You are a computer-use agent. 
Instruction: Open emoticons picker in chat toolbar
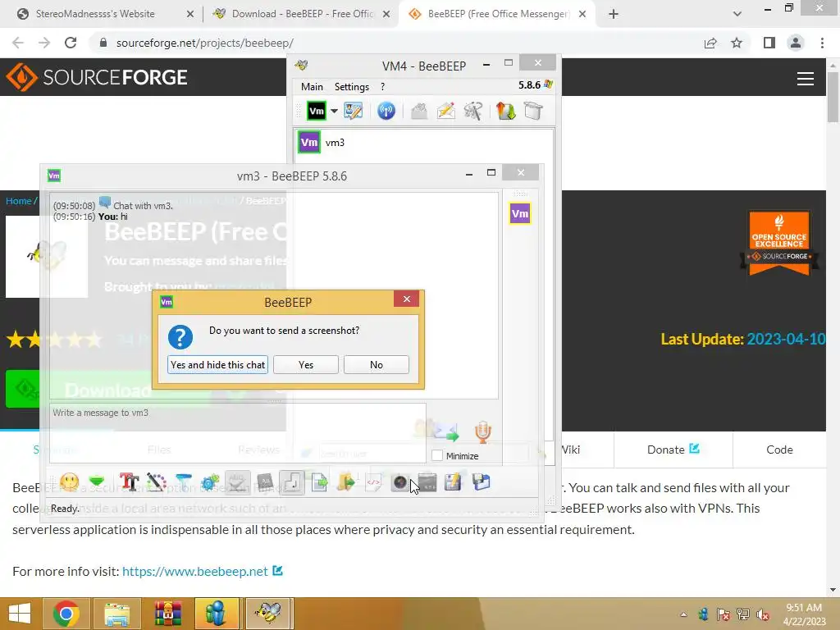click(70, 482)
